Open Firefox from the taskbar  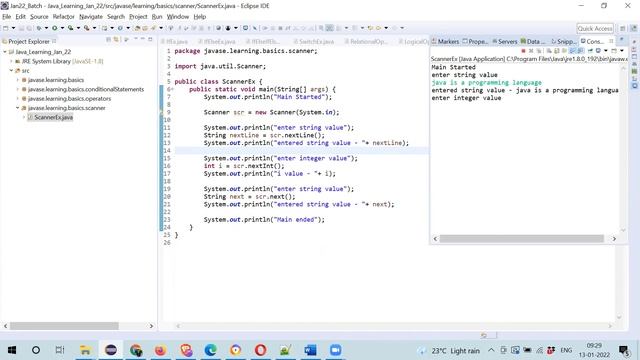click(x=160, y=350)
